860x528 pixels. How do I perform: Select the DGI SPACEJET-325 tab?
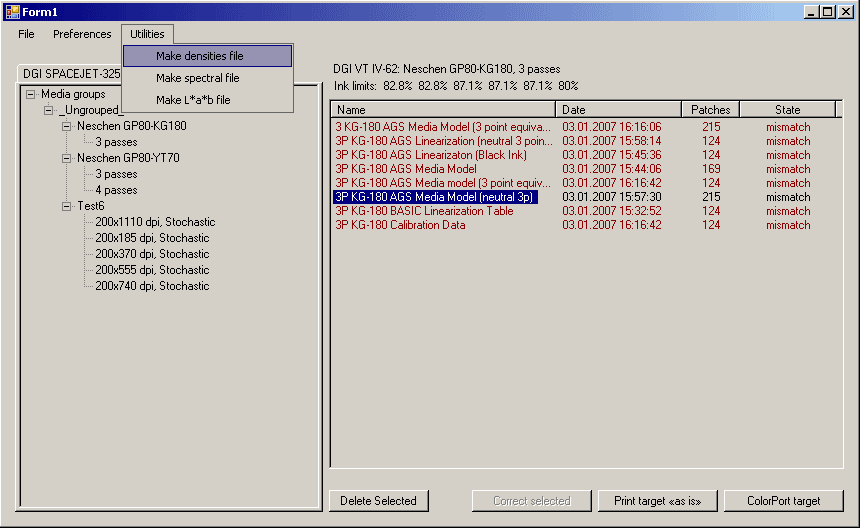pos(70,73)
